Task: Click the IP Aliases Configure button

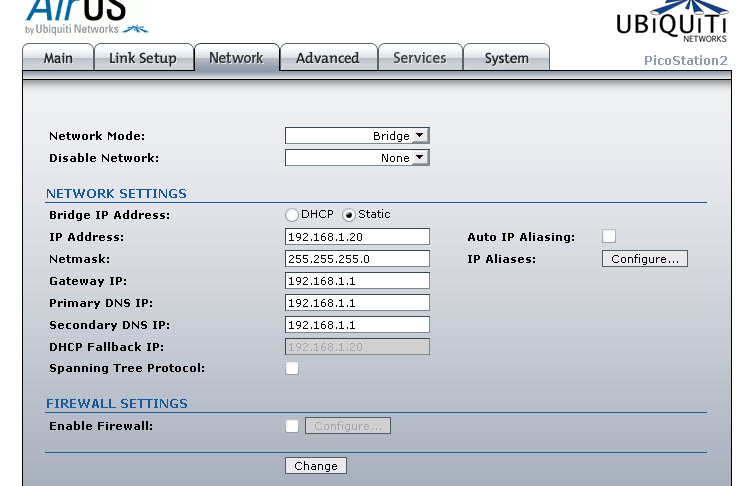Action: click(644, 259)
